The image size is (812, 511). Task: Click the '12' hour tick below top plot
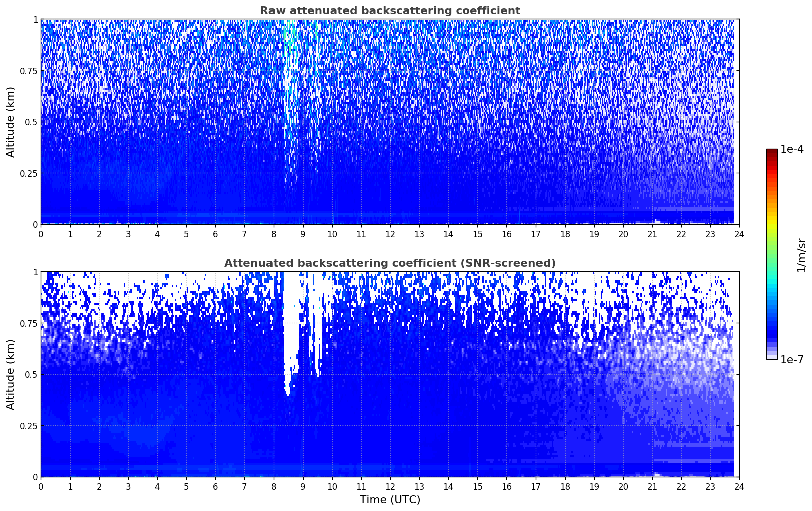pyautogui.click(x=390, y=234)
